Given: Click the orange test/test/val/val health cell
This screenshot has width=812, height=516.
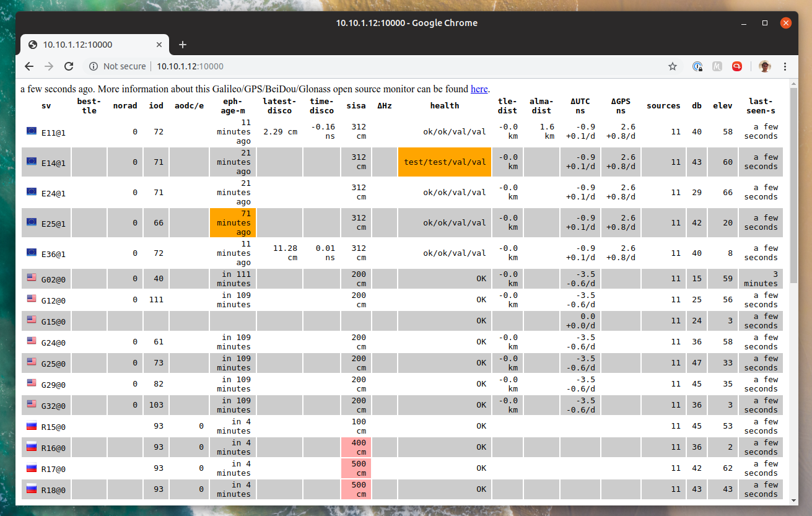Looking at the screenshot, I should pos(445,162).
